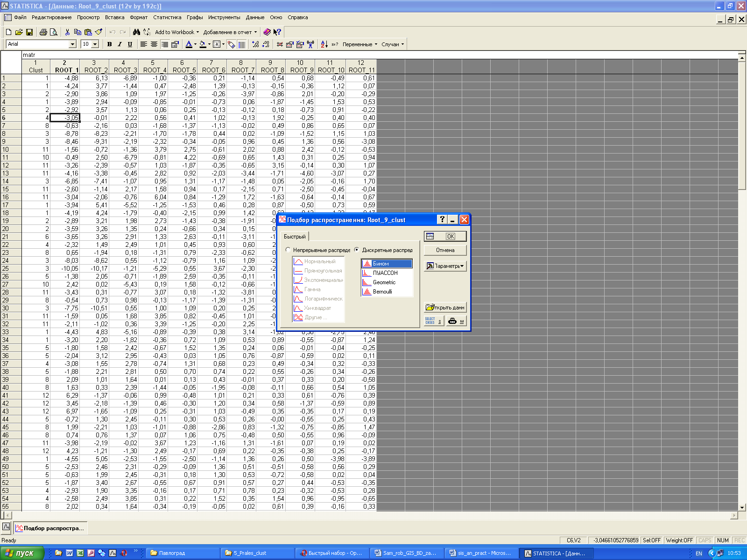
Task: Select the Быстрый tab in dialog
Action: [295, 237]
